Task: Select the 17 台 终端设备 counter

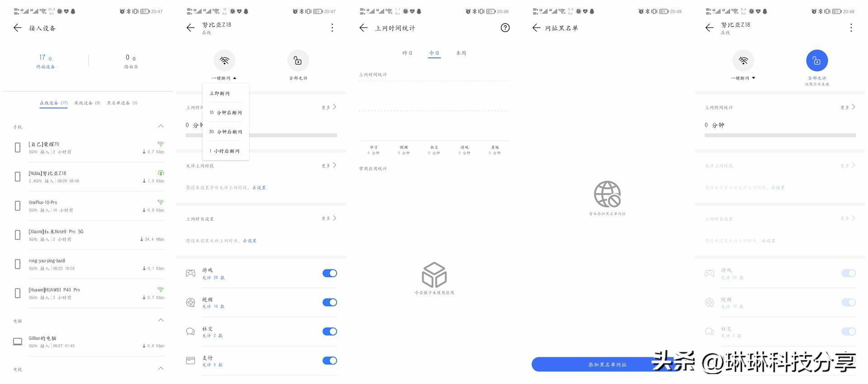Action: [46, 62]
